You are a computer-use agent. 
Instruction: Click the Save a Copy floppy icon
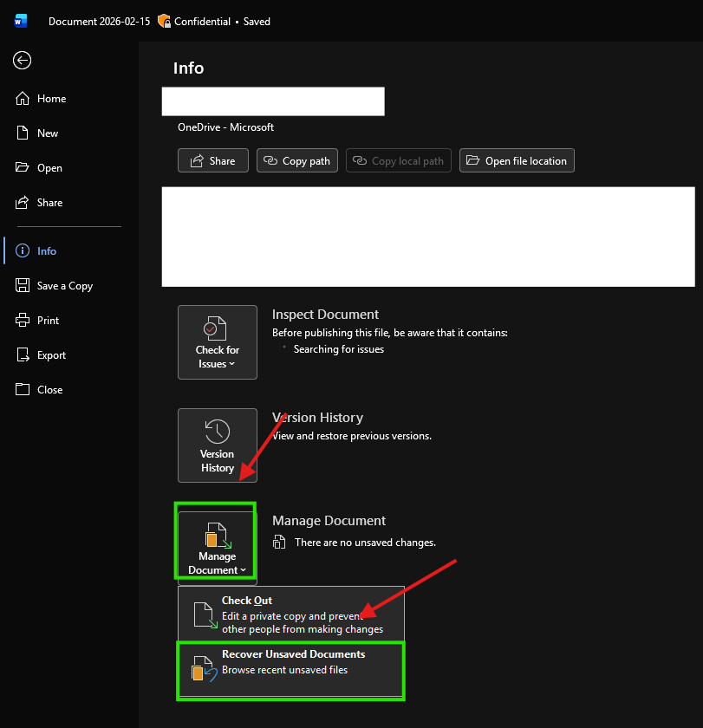click(23, 285)
